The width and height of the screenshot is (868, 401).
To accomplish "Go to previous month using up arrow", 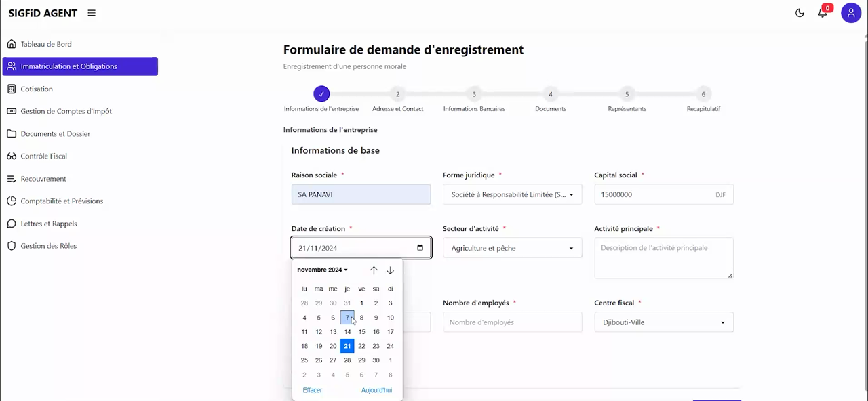I will tap(374, 270).
